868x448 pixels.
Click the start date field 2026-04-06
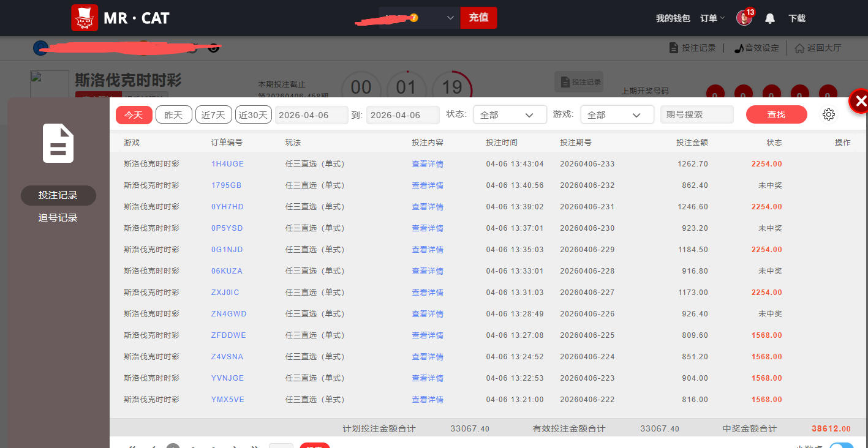312,115
